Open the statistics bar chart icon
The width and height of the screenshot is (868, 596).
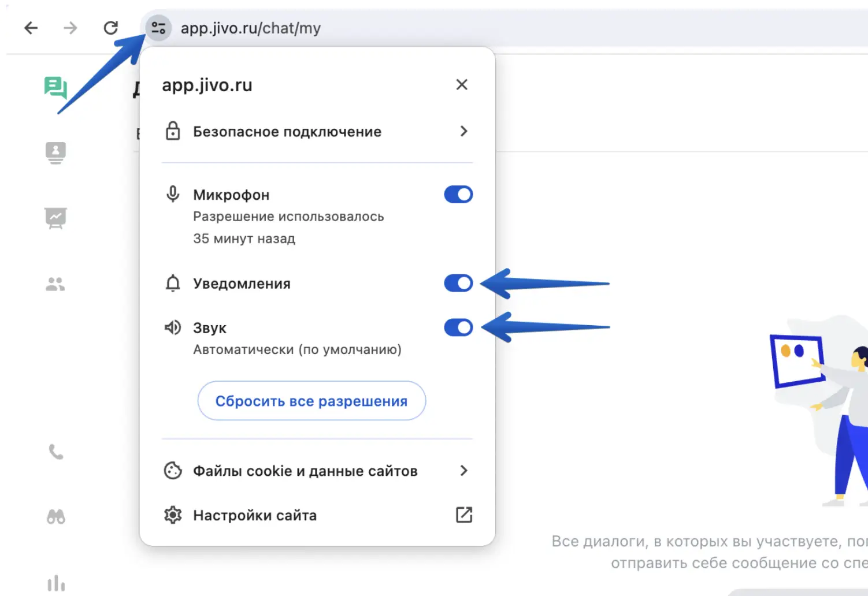55,583
